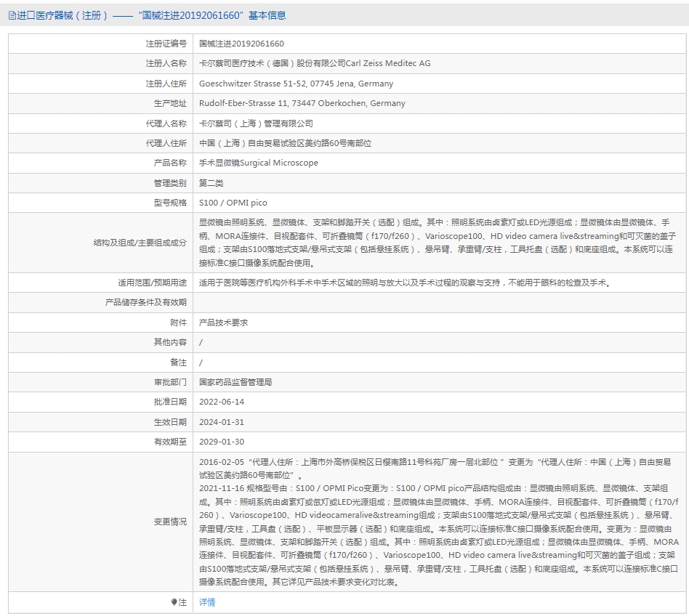Click the 备注 label
The image size is (689, 616).
(178, 362)
